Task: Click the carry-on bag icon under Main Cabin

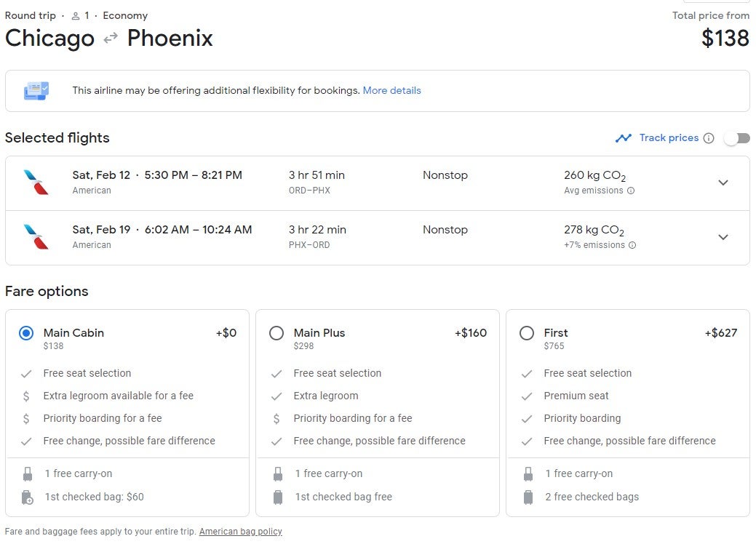Action: click(28, 473)
